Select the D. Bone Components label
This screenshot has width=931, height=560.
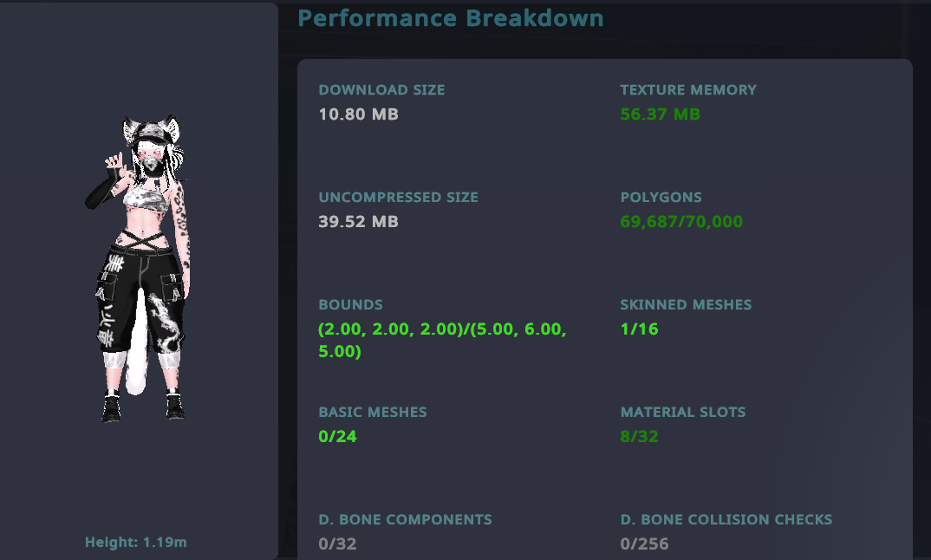406,519
